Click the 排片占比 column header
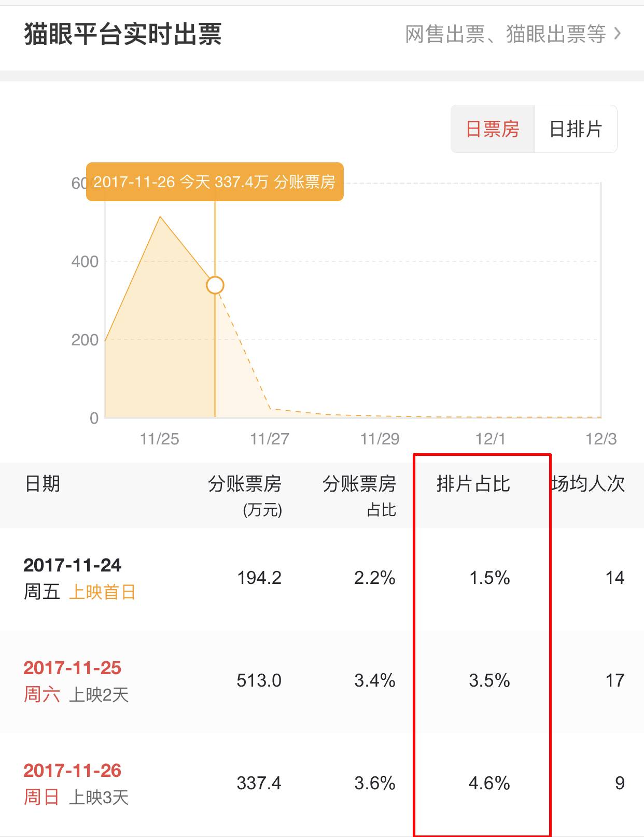This screenshot has height=837, width=644. (473, 484)
